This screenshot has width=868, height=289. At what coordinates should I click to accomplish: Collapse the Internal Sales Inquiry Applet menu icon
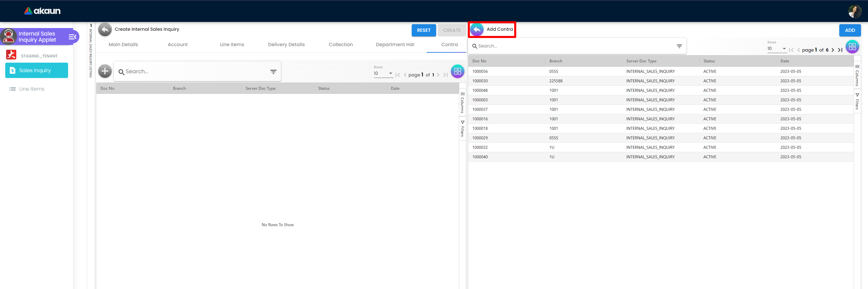click(x=72, y=37)
